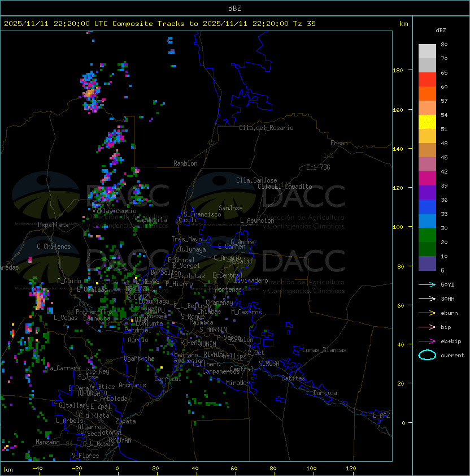The image size is (470, 476).
Task: Click the 'Clla.El_Cavadito' map label
Action: (x=285, y=187)
